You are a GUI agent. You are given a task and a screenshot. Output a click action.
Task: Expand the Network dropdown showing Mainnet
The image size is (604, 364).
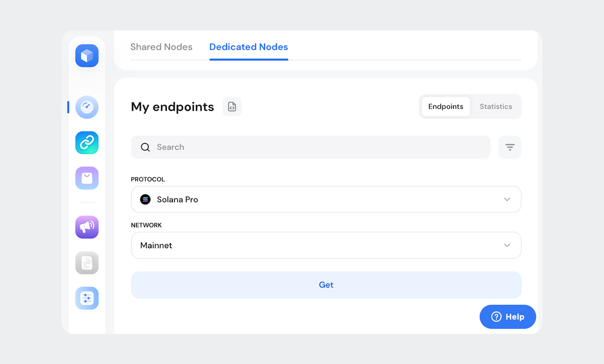[x=326, y=245]
